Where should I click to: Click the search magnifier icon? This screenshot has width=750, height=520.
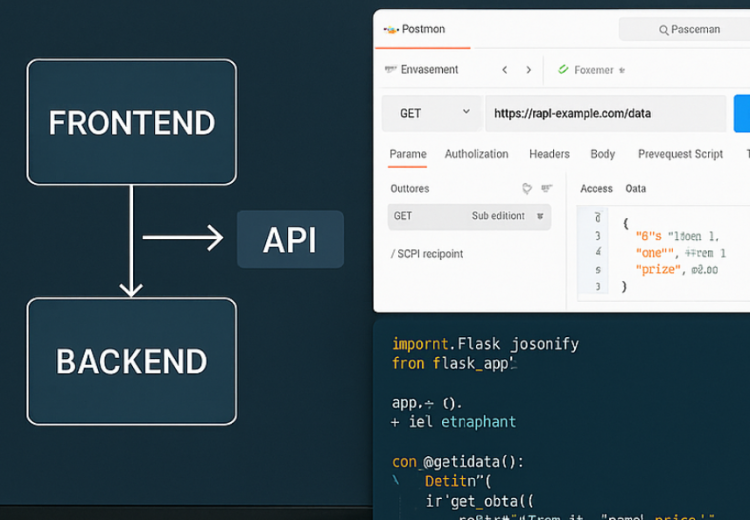[663, 30]
